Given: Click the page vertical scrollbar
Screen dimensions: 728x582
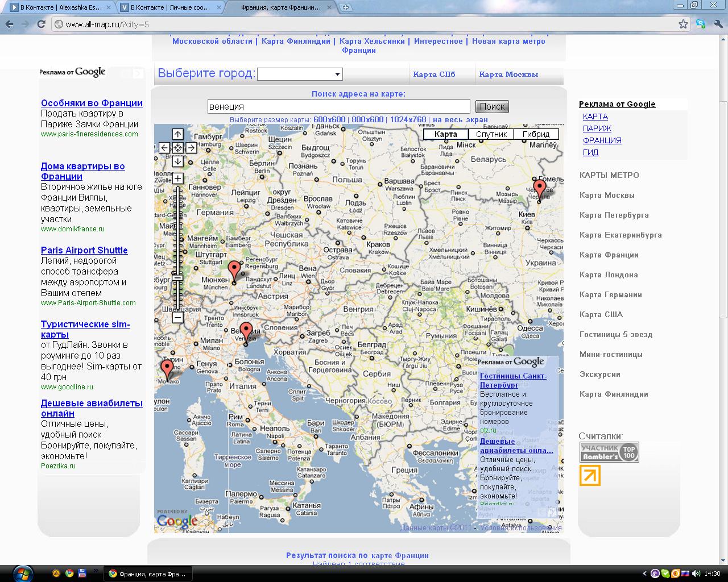Looking at the screenshot, I should tap(723, 210).
